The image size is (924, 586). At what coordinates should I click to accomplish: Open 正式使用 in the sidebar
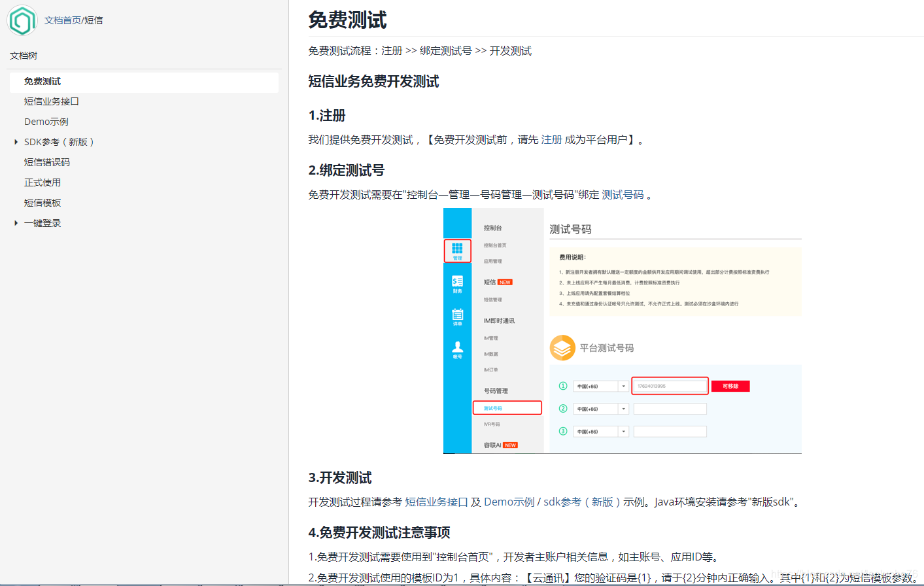point(43,182)
